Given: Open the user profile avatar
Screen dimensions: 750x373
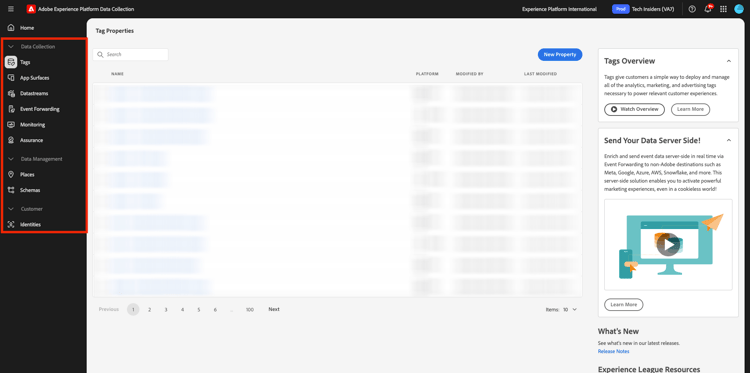Looking at the screenshot, I should tap(739, 9).
